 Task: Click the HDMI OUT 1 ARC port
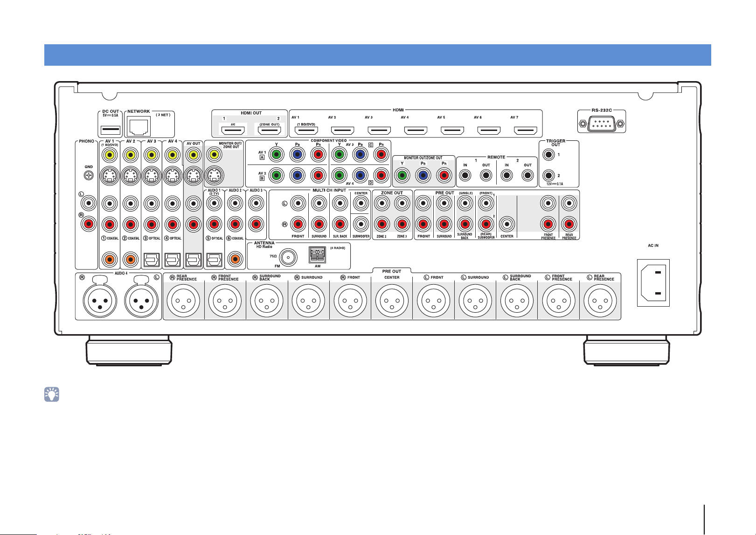(x=234, y=130)
